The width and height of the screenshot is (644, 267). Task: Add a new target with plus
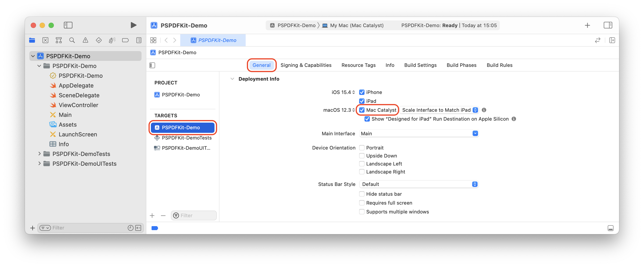coord(152,215)
